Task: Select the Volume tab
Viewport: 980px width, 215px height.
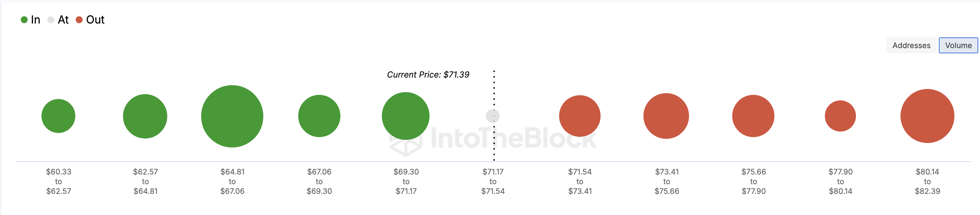Action: point(958,45)
